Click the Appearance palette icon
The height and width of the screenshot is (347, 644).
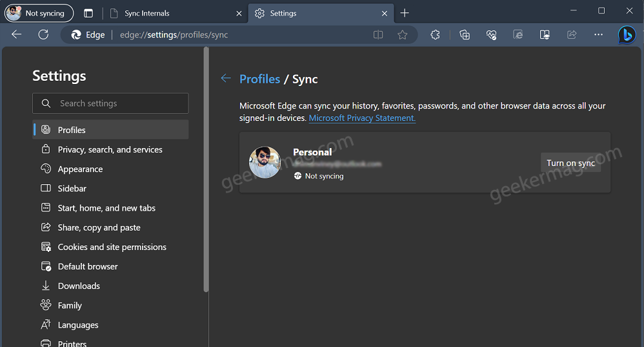[46, 169]
